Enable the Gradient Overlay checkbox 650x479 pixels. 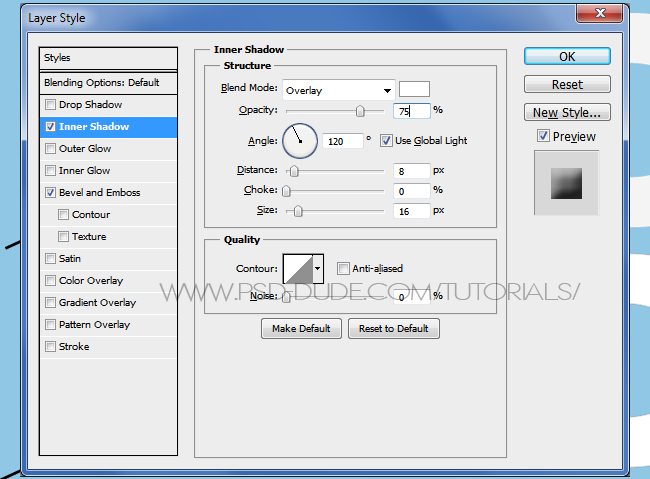click(51, 302)
